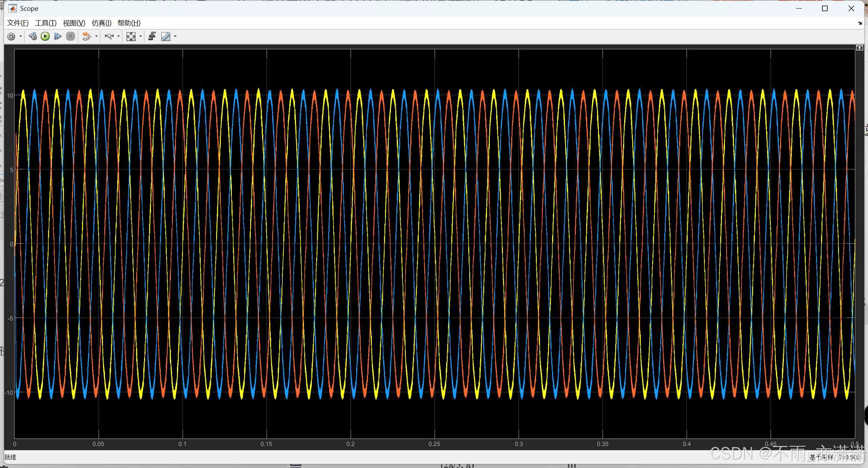Image resolution: width=868 pixels, height=468 pixels.
Task: Click the toolbar dock arrow at right edge
Action: (860, 24)
